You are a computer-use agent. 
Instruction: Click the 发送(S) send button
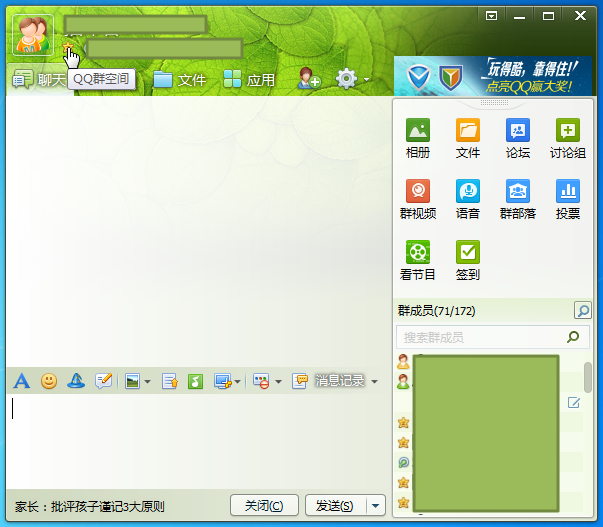click(335, 505)
